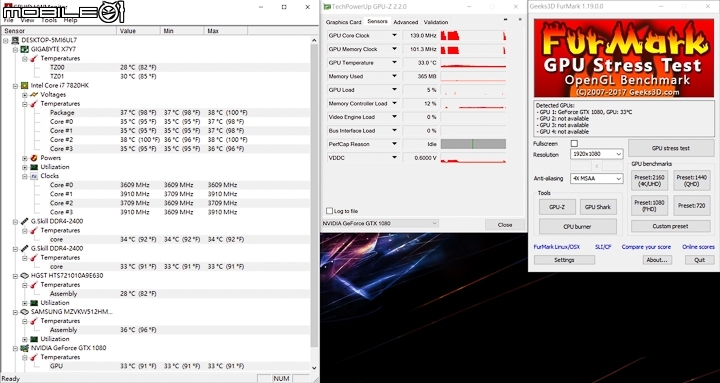Open the Compare your score link
Screen dimensions: 720x383
pyautogui.click(x=646, y=247)
